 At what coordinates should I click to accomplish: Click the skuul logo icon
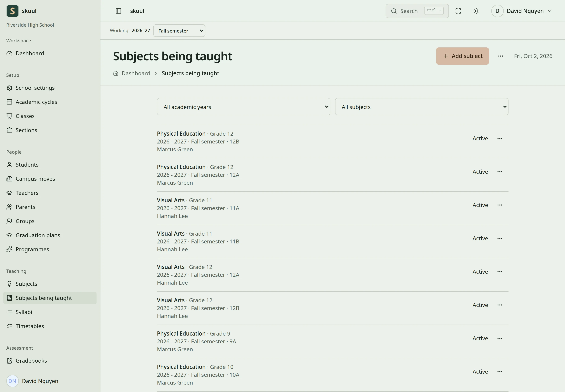pyautogui.click(x=12, y=11)
